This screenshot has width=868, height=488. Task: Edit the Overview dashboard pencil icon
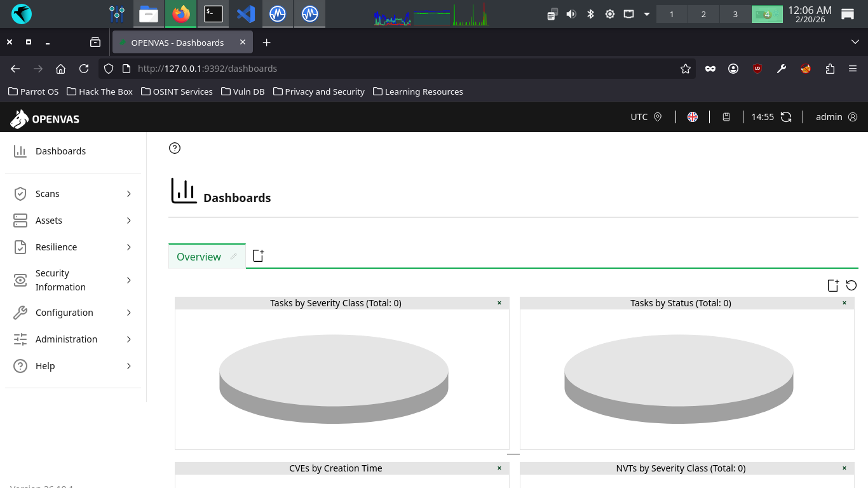click(234, 257)
